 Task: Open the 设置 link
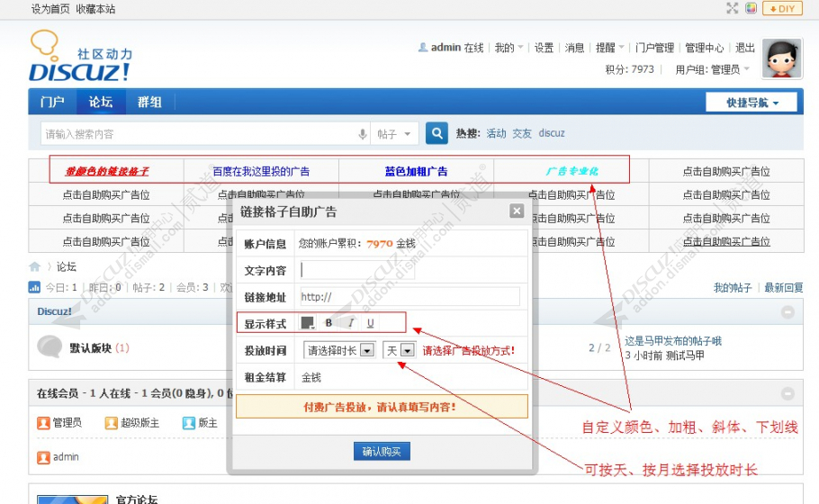(x=544, y=48)
